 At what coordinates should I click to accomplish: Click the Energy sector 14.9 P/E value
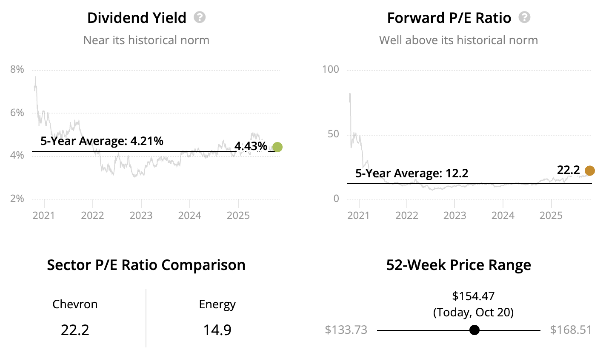[x=217, y=330]
